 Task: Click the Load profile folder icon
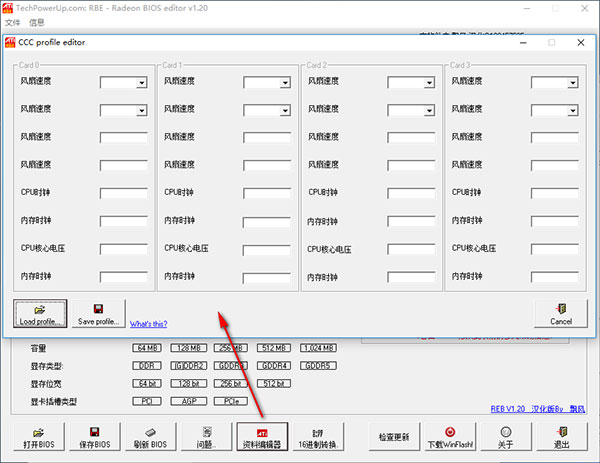[x=40, y=310]
